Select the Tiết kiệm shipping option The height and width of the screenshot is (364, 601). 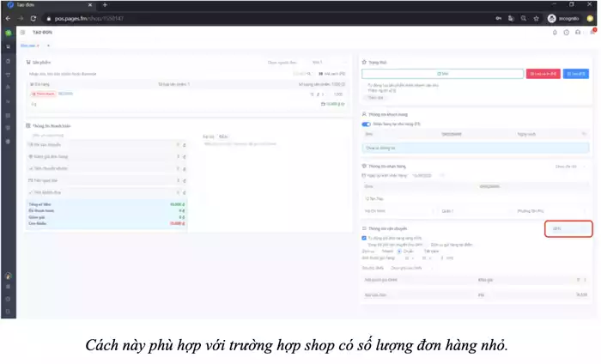431,252
